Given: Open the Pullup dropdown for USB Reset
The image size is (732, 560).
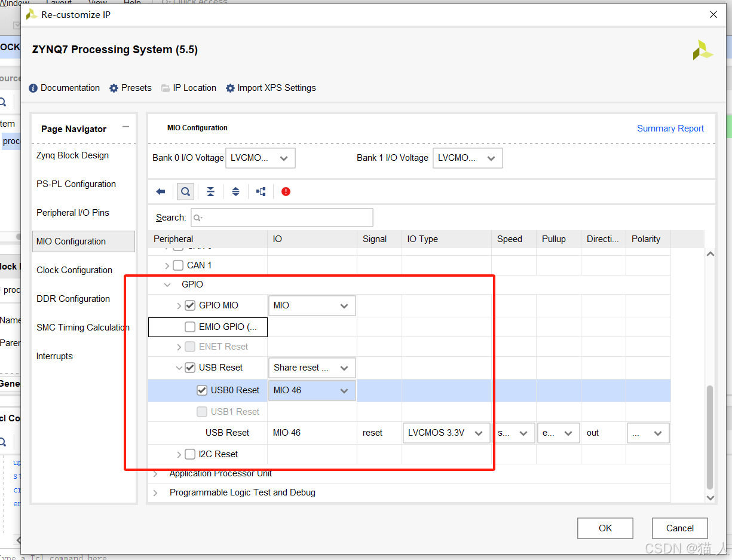Looking at the screenshot, I should [x=559, y=433].
